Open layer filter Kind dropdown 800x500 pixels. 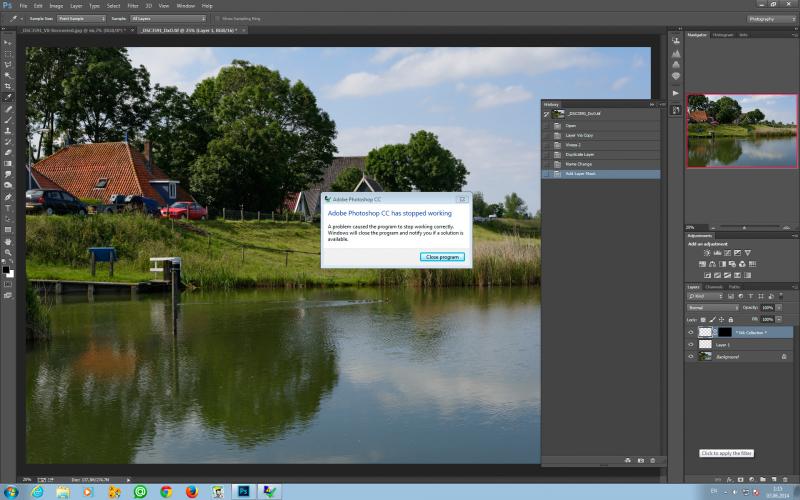click(x=705, y=296)
